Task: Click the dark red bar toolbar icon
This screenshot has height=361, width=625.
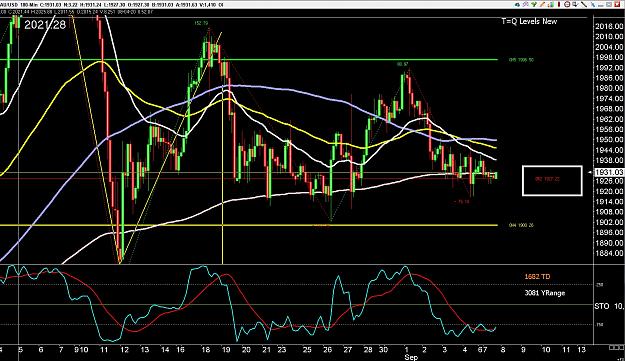Action: coord(559,4)
